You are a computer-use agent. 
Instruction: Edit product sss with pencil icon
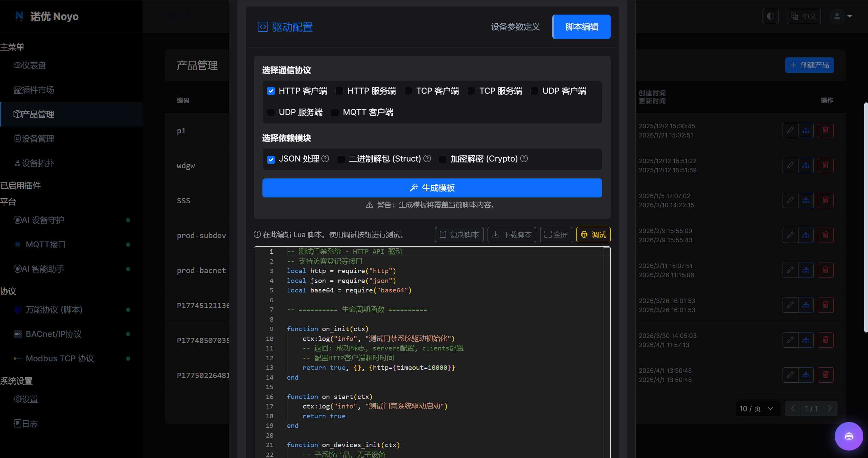790,200
